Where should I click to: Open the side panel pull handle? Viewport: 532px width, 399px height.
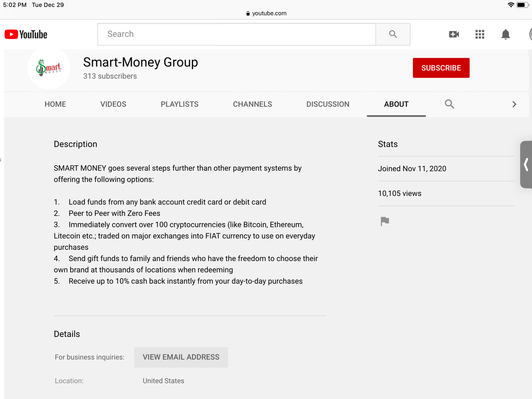tap(526, 165)
